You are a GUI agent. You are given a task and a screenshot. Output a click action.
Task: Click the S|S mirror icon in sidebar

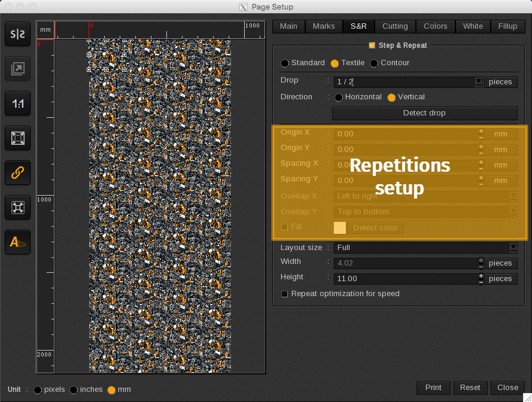[18, 35]
